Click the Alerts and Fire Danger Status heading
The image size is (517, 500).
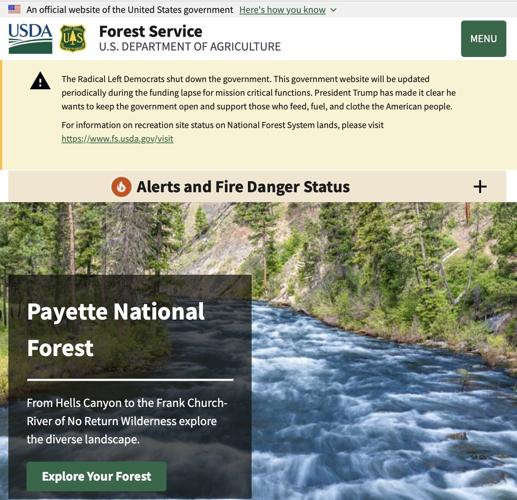pos(243,187)
